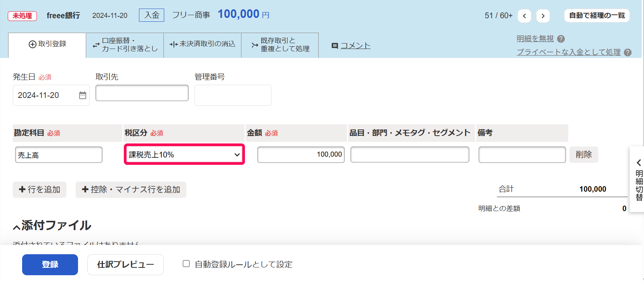Collapse the 添付ファイル section
Screen dimensions: 644x283
tap(52, 225)
